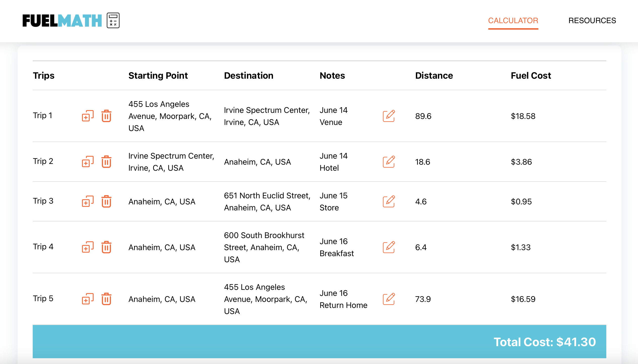
Task: Duplicate Trip 1 with the copy icon
Action: [88, 116]
